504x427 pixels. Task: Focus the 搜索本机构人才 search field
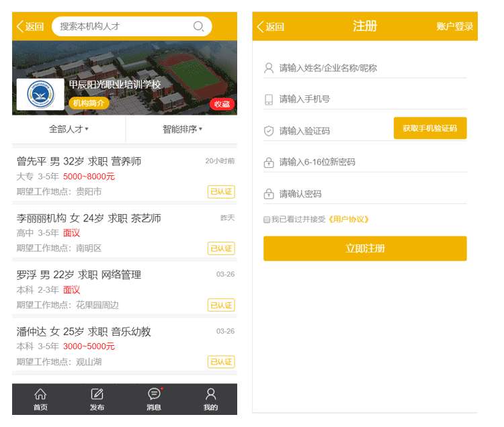pos(132,26)
